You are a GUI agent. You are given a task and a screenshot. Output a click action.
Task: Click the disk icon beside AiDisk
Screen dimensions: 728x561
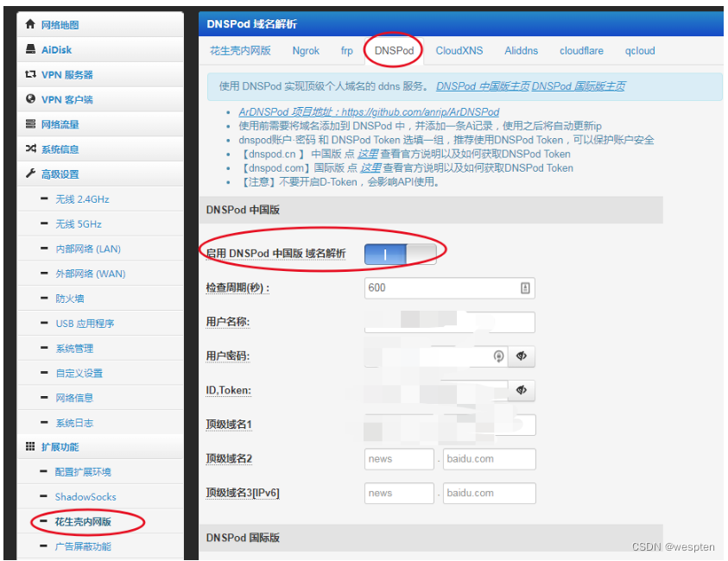(30, 49)
